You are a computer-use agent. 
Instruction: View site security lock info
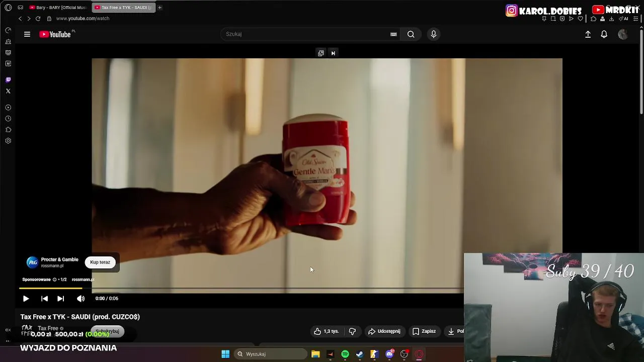(49, 19)
